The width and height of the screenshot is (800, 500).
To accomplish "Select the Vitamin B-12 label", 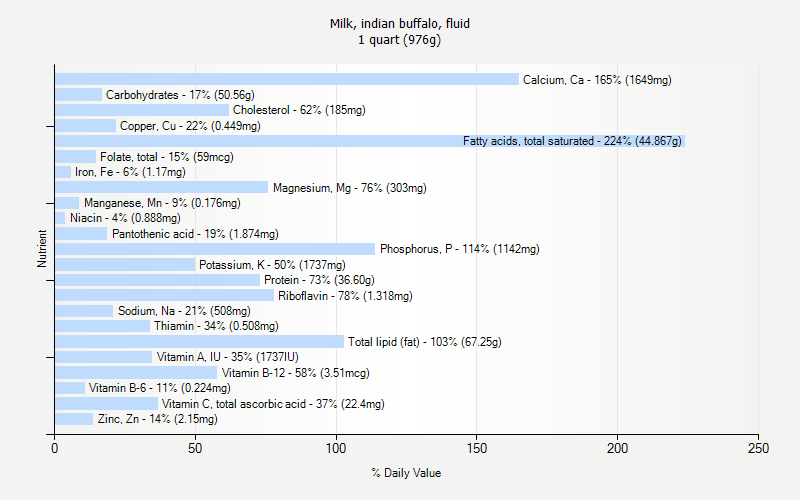I will 295,373.
